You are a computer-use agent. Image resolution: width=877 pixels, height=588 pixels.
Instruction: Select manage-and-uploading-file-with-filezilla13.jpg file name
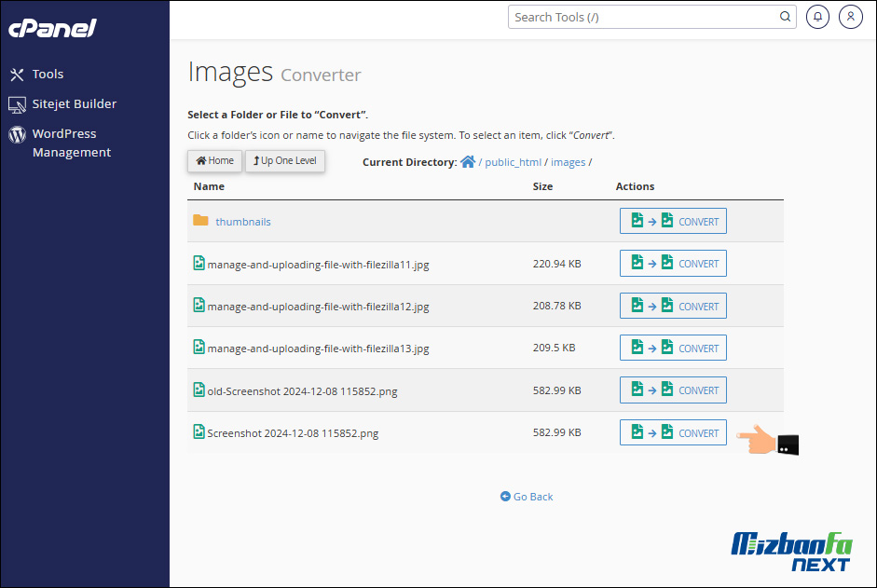[x=318, y=349]
